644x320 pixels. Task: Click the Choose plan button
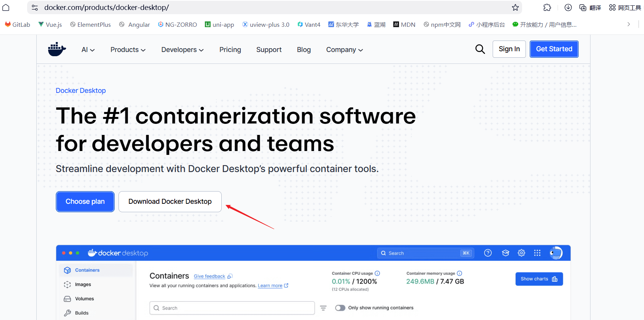85,201
